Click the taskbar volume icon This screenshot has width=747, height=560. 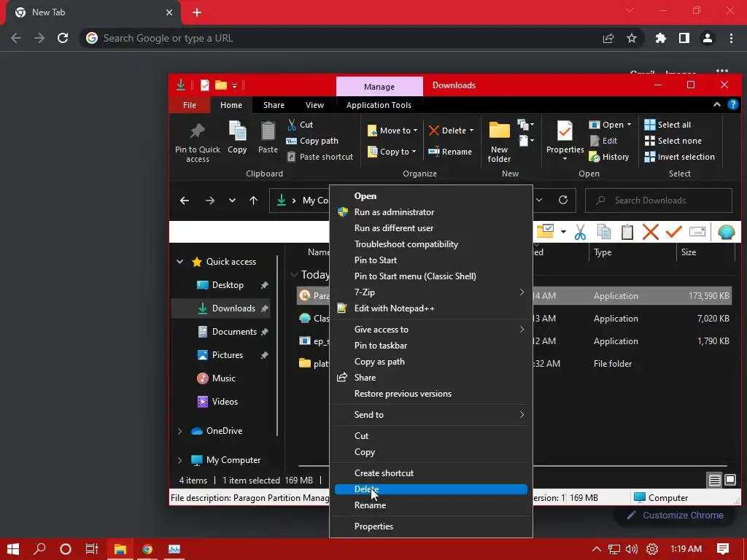click(632, 549)
